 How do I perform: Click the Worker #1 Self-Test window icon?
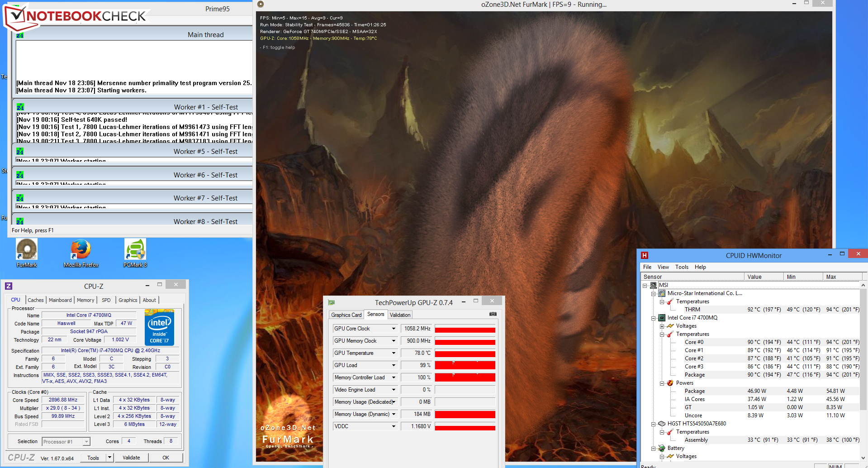pos(20,107)
